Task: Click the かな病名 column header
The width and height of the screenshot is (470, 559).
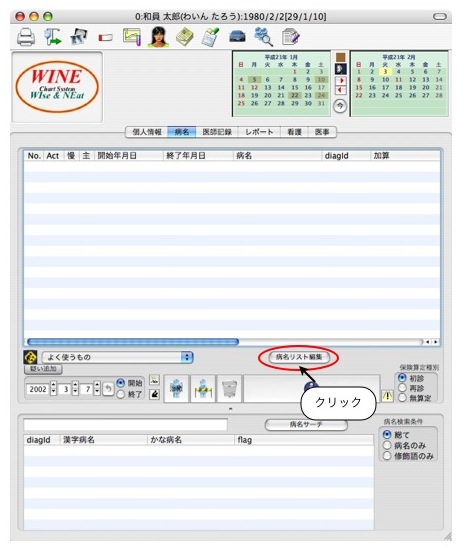Action: (x=190, y=440)
